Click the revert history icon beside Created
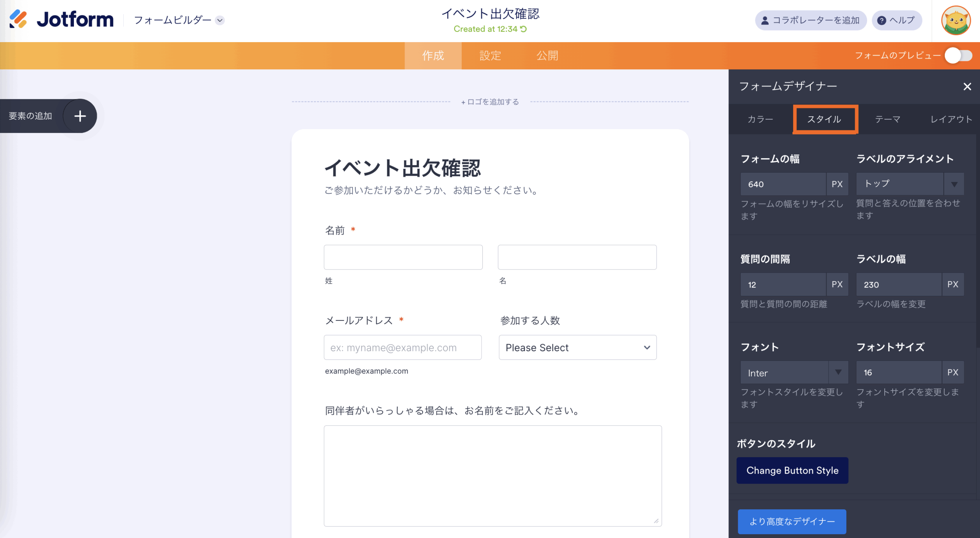Image resolution: width=980 pixels, height=538 pixels. (x=524, y=29)
